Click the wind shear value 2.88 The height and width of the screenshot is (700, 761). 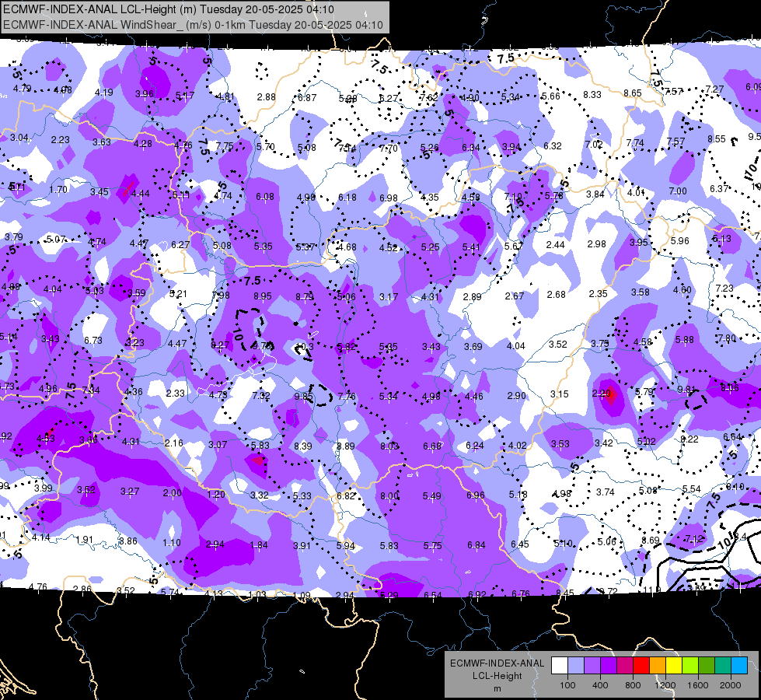[x=267, y=96]
